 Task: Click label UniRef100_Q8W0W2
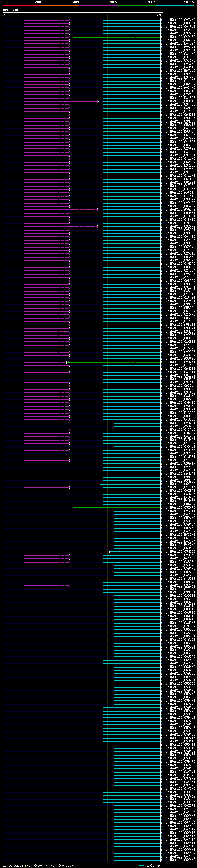[180, 101]
